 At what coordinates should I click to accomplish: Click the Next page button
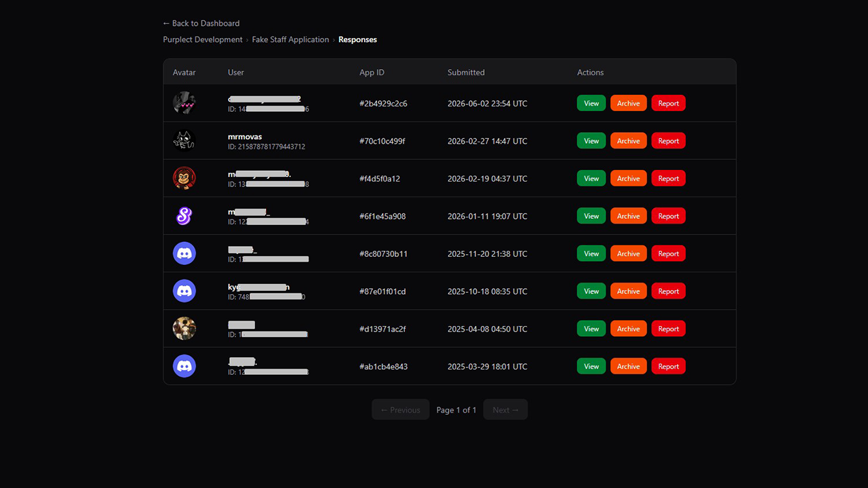(505, 409)
